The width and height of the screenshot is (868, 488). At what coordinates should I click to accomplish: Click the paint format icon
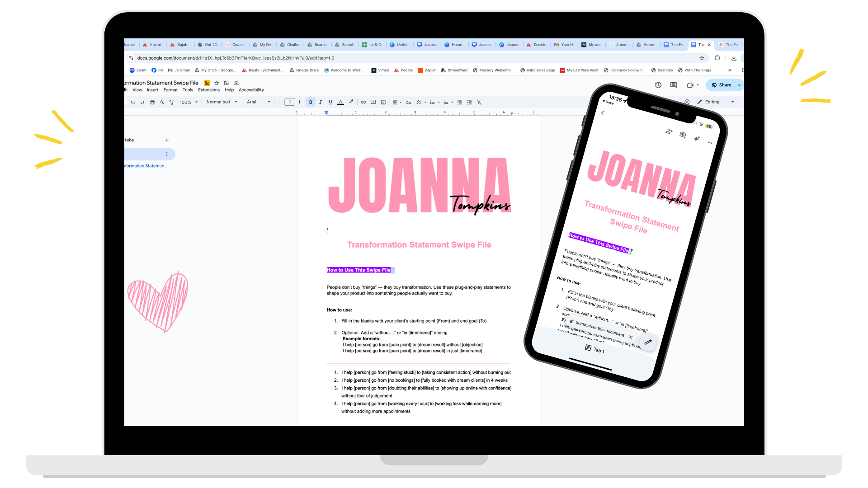(x=172, y=102)
